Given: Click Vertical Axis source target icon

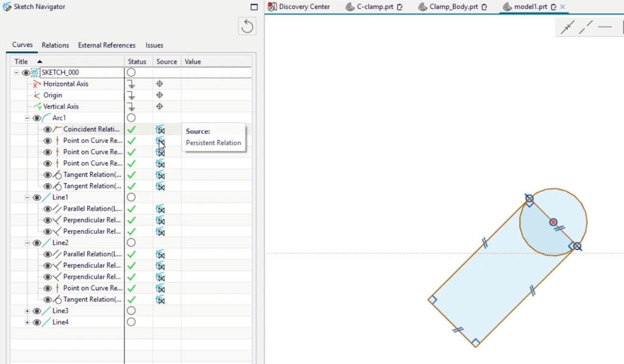Looking at the screenshot, I should pyautogui.click(x=160, y=107).
